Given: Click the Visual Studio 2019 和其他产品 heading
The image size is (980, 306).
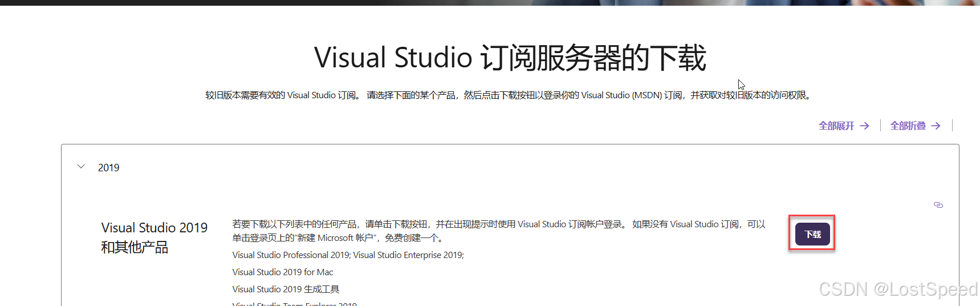Looking at the screenshot, I should pyautogui.click(x=154, y=237).
